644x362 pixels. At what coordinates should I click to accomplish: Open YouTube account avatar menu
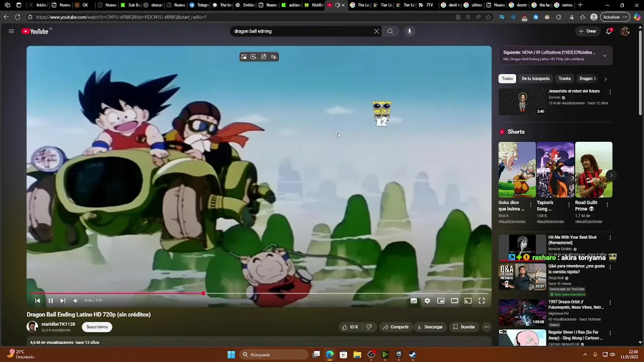click(x=625, y=31)
